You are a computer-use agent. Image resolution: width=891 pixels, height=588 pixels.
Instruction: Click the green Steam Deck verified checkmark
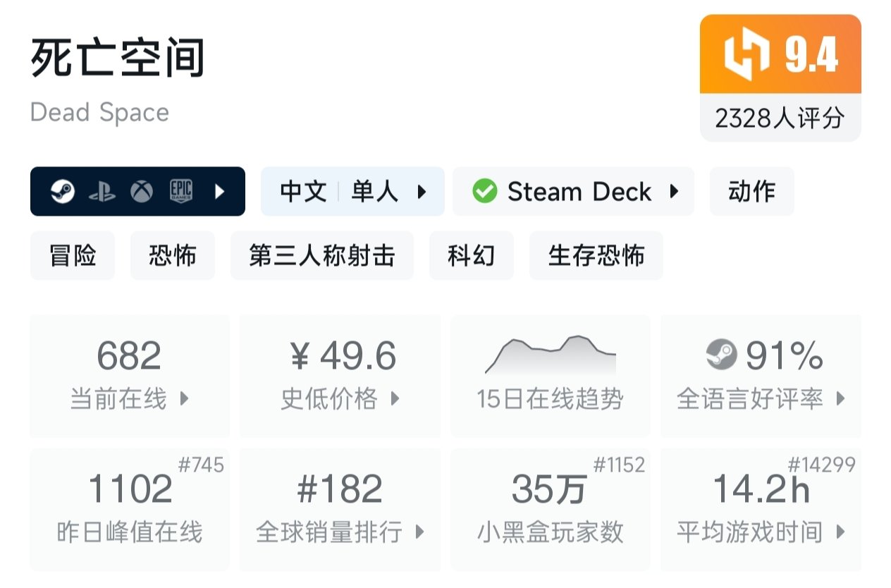click(x=484, y=192)
